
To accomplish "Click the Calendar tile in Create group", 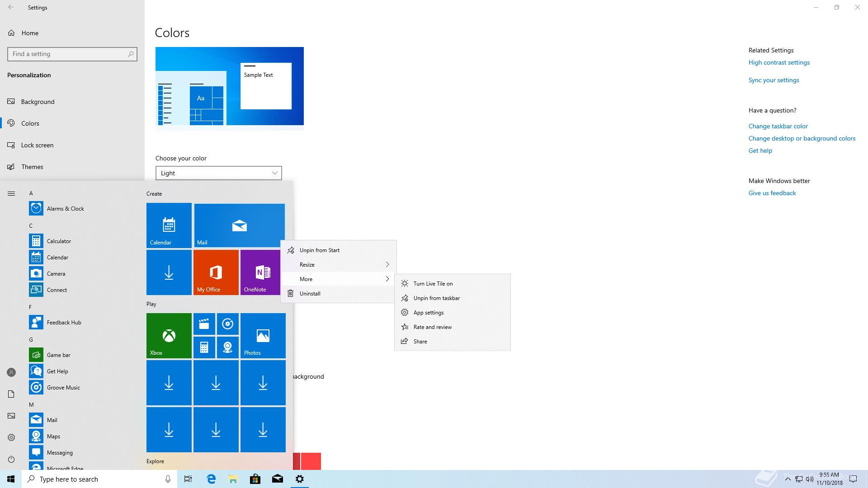I will [x=169, y=225].
